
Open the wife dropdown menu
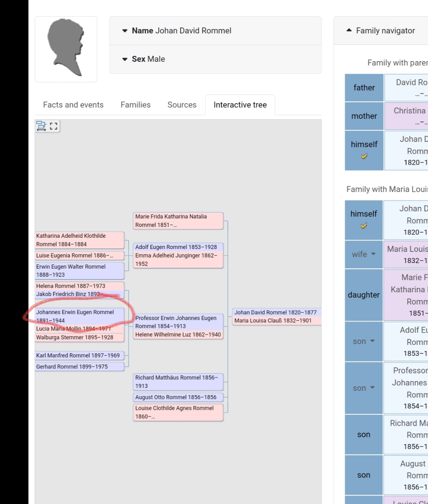tap(364, 254)
